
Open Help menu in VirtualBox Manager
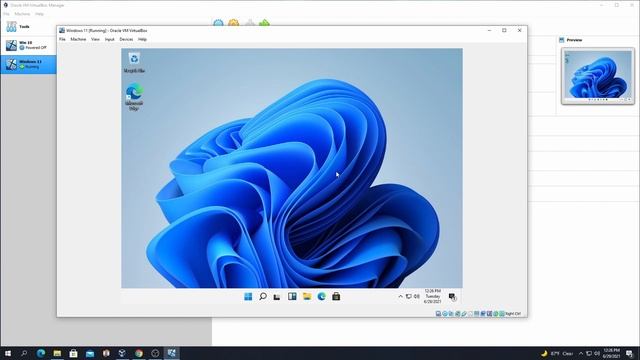click(39, 14)
